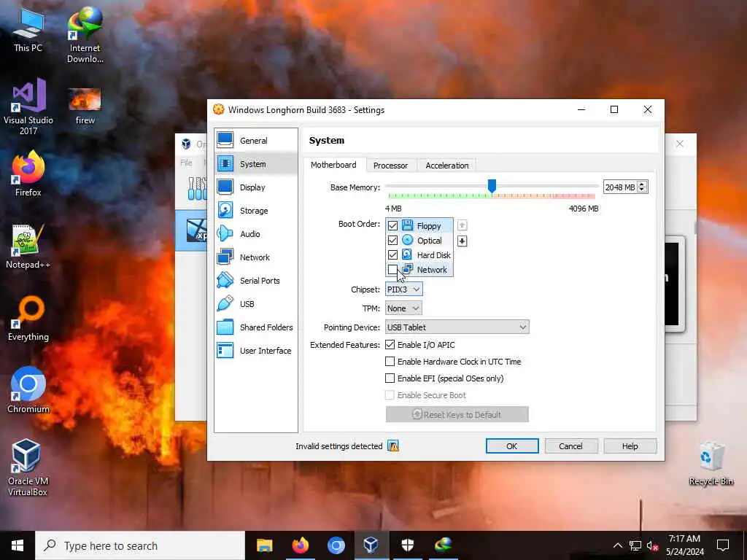Expand the Chipset PIIX3 dropdown
The height and width of the screenshot is (560, 747).
[403, 289]
